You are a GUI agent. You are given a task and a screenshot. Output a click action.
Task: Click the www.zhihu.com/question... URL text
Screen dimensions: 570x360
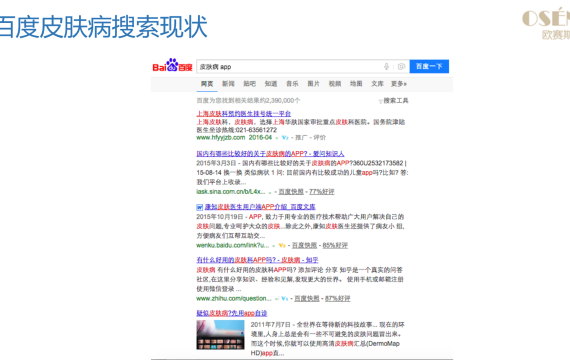pyautogui.click(x=234, y=299)
